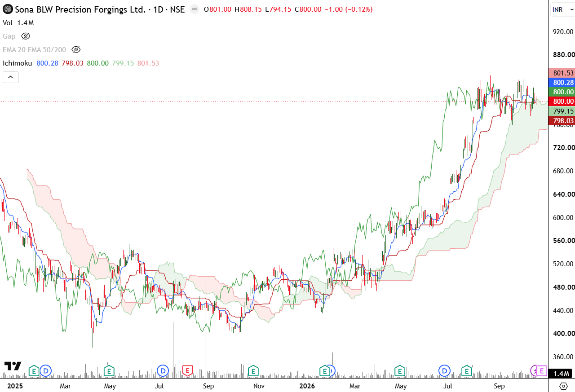Click the market status indicator beside NSE
Image resolution: width=575 pixels, height=392 pixels.
(194, 9)
